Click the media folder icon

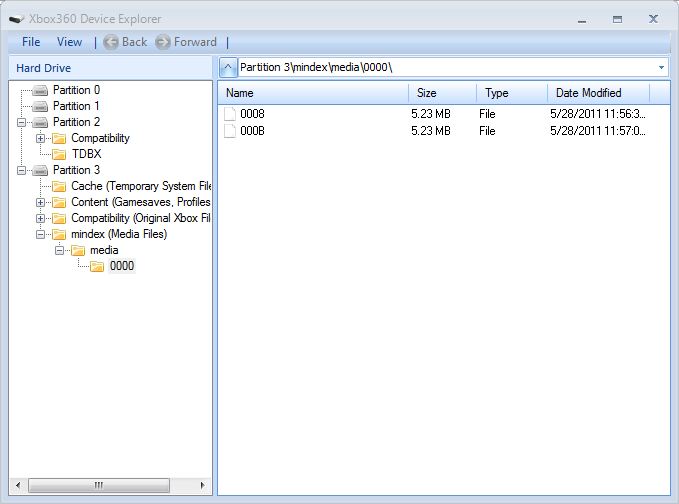pos(78,250)
